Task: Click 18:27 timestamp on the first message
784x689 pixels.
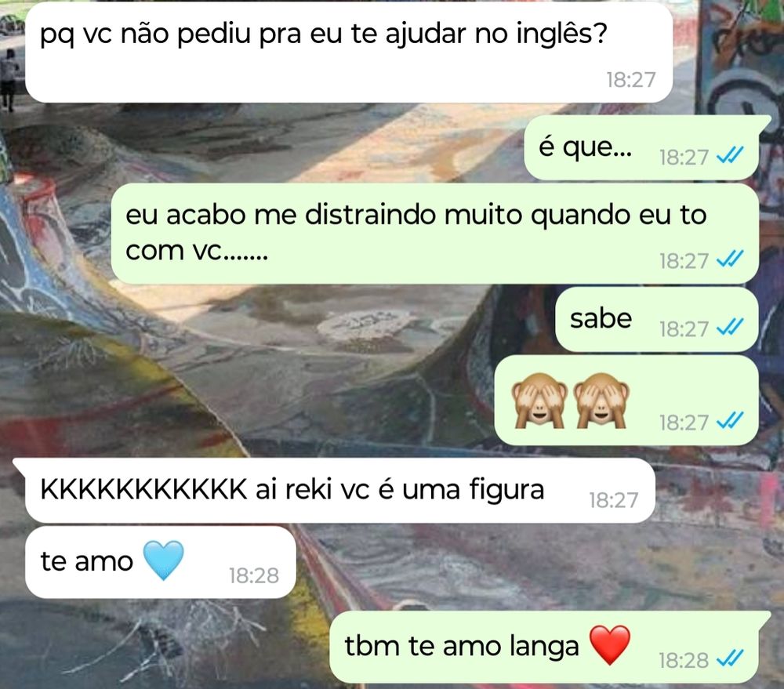Action: point(631,80)
